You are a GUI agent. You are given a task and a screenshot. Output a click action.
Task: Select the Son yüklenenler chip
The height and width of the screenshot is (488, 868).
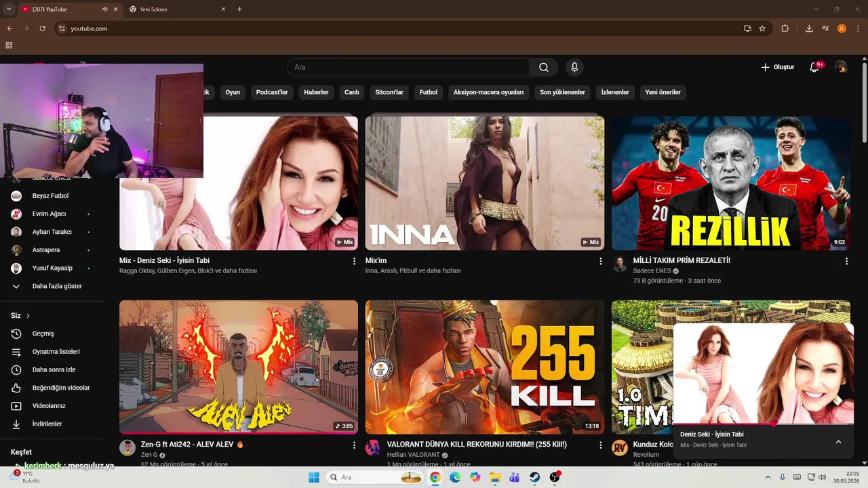coord(562,92)
